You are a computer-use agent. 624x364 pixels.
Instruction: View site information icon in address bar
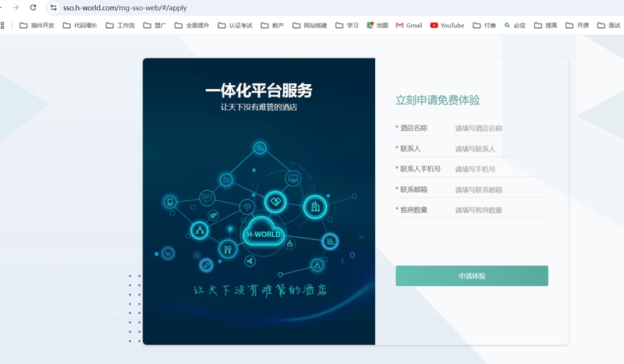(x=53, y=8)
